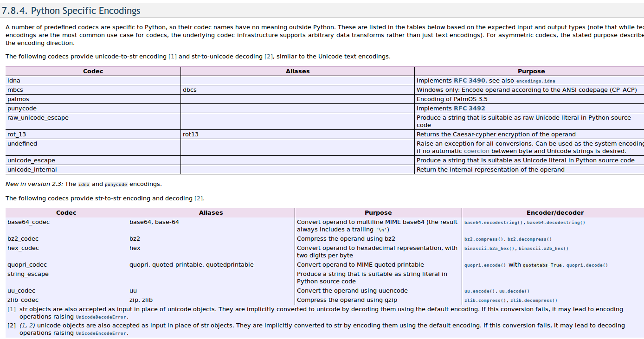644x339 pixels.
Task: Click footnote reference [2] after str-to-unicode decoding
Action: click(x=269, y=57)
